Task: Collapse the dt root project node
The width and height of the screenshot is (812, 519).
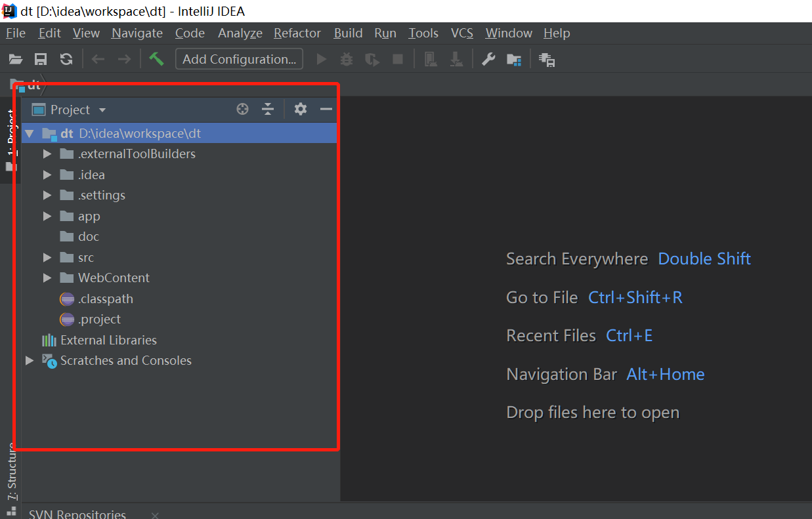Action: point(29,134)
